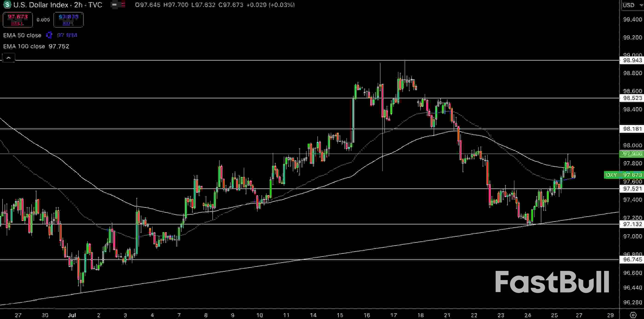Hide the EMA 50 close indicator
Viewport: 644px width, 319px height.
23,35
